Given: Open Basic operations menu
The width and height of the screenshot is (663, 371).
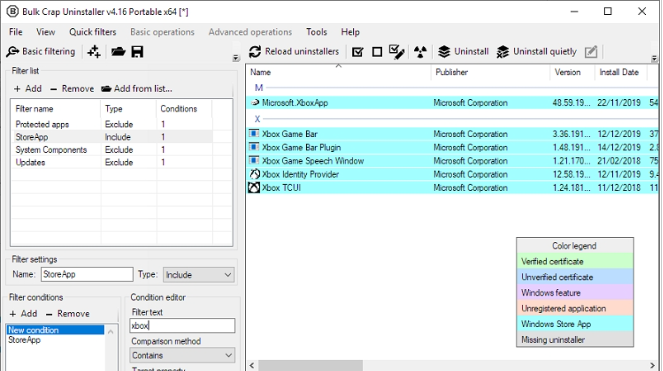Looking at the screenshot, I should coord(162,32).
